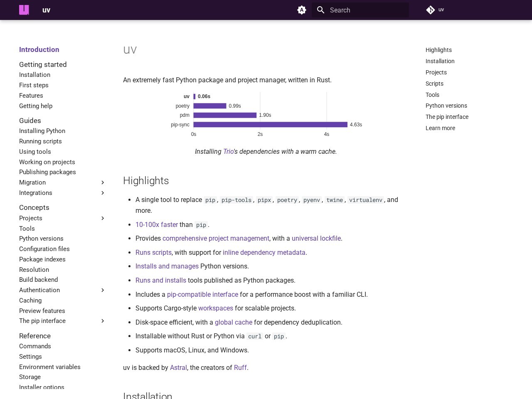The width and height of the screenshot is (532, 399).
Task: Open Running scripts guide
Action: [x=40, y=141]
